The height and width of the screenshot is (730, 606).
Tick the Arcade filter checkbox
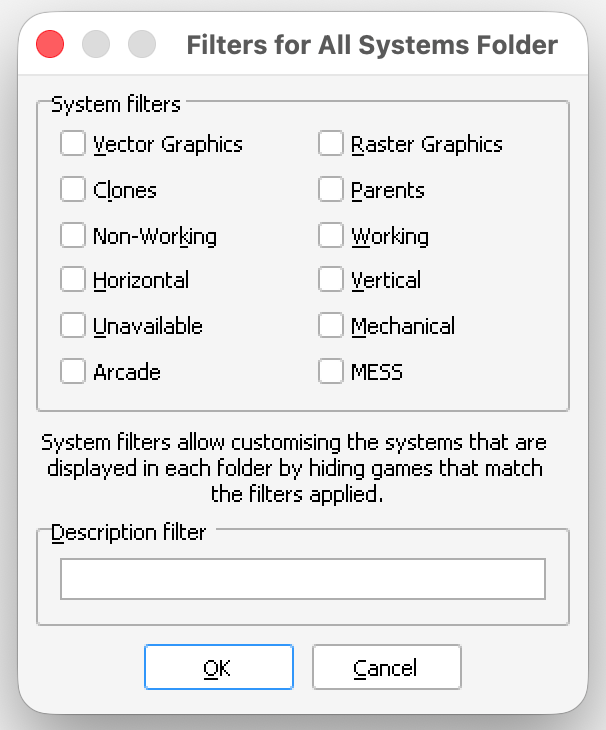click(x=73, y=371)
